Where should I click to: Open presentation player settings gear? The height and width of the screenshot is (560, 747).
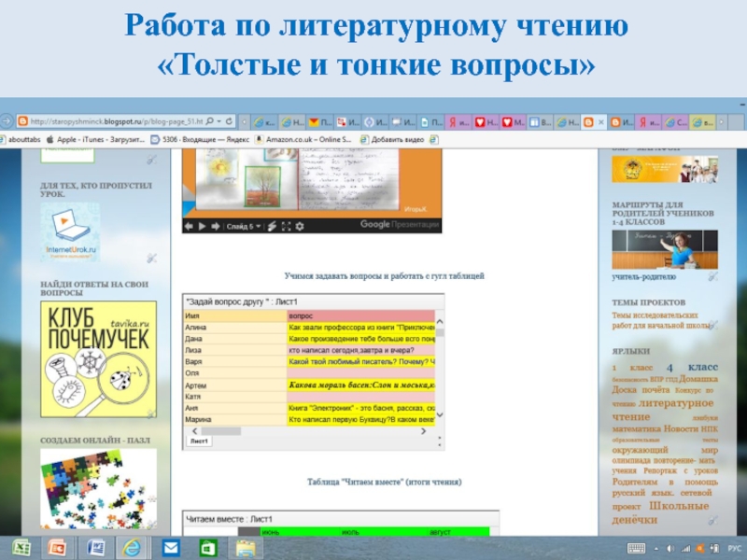point(300,226)
